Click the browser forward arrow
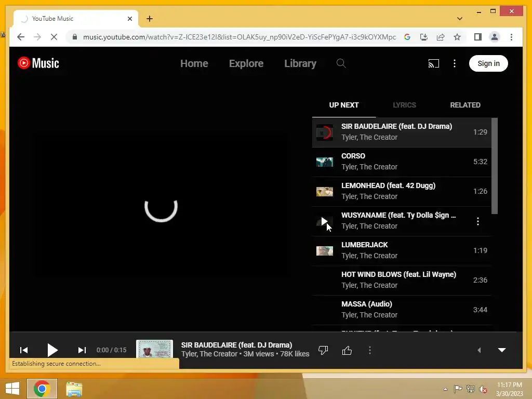Viewport: 532px width, 399px height. pyautogui.click(x=37, y=37)
